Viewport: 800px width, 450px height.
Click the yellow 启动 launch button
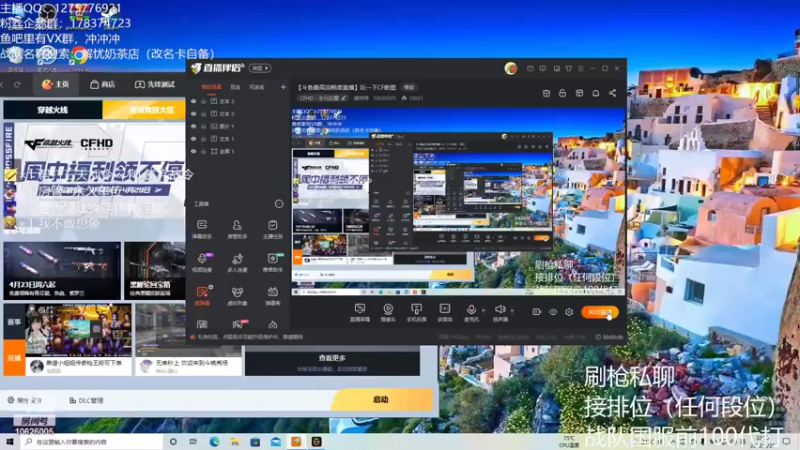[x=381, y=399]
